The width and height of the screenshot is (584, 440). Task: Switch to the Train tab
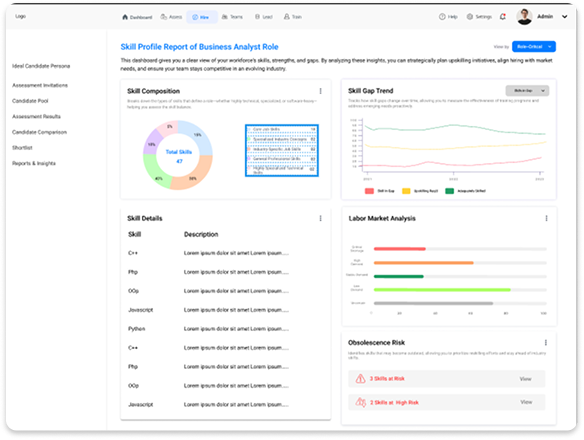293,17
